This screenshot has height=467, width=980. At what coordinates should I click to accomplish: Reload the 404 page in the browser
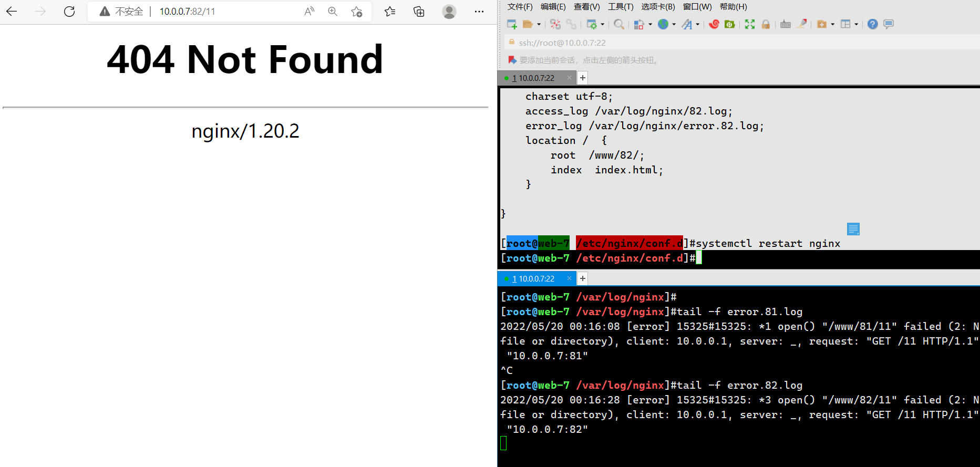tap(69, 12)
